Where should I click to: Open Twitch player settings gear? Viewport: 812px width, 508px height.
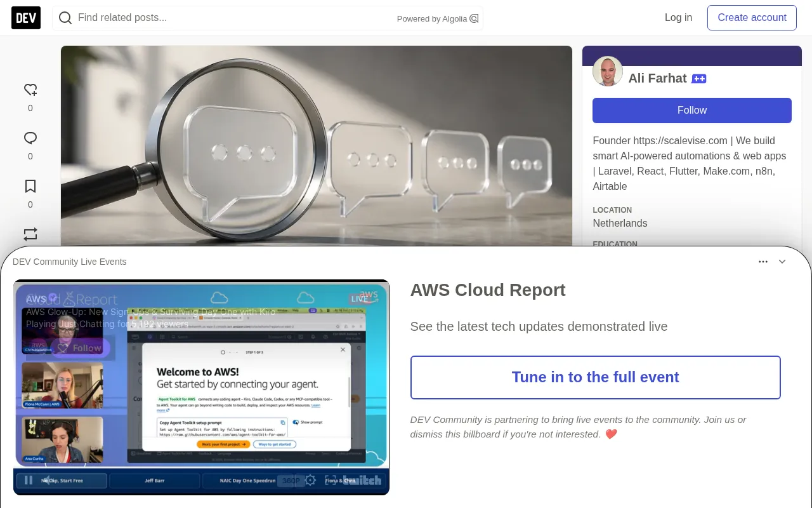pyautogui.click(x=310, y=480)
